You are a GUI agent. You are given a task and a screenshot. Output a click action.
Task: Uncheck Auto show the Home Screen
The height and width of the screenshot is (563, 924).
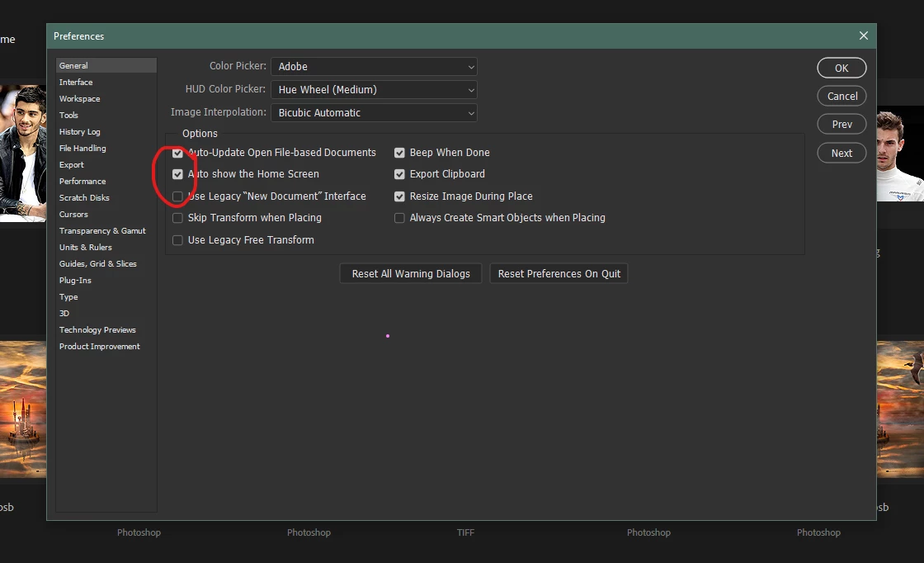177,174
